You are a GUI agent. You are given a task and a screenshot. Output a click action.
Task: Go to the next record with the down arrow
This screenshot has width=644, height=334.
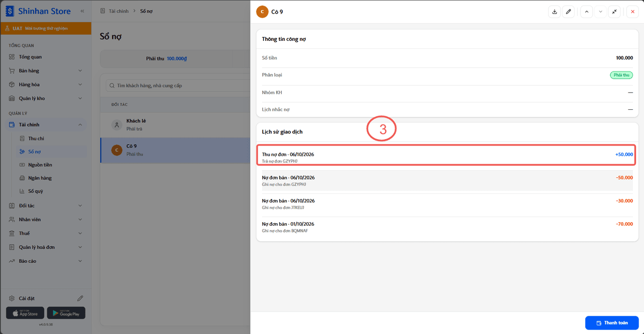click(x=600, y=12)
